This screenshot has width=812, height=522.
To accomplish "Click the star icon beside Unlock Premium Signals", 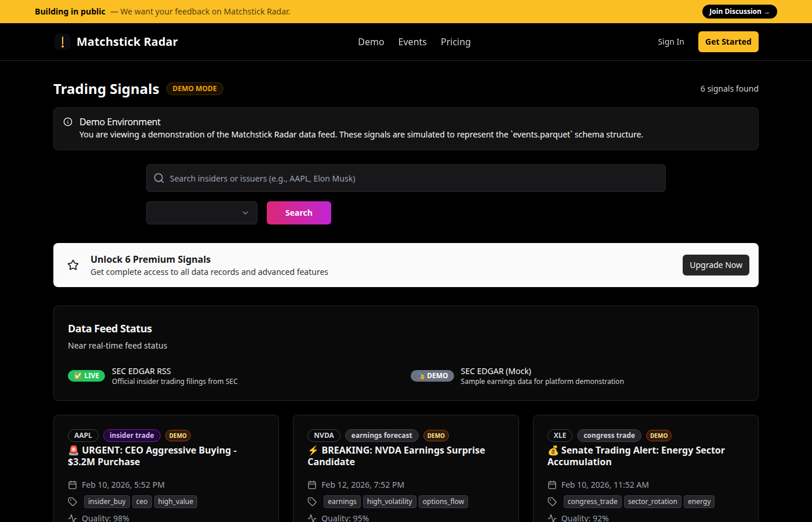I will tap(73, 265).
